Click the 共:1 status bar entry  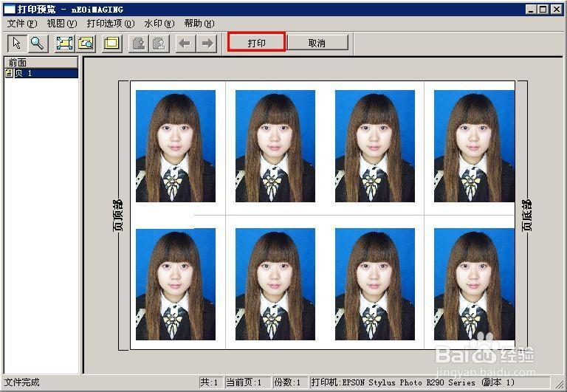211,382
